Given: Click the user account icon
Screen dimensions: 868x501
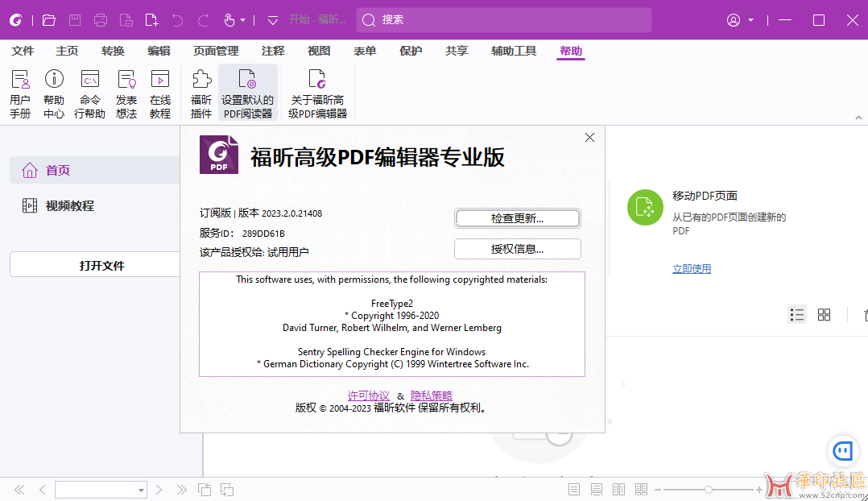Looking at the screenshot, I should pyautogui.click(x=734, y=20).
